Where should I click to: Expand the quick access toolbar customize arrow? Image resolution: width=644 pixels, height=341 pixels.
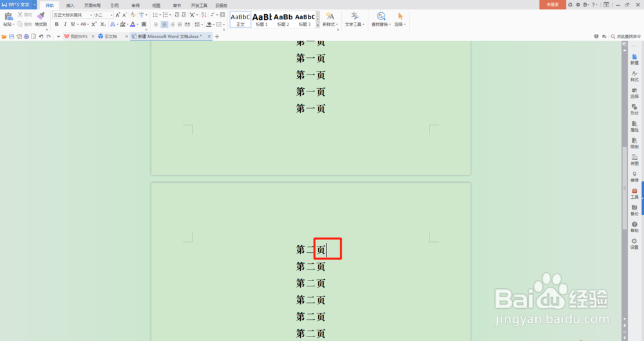point(59,37)
